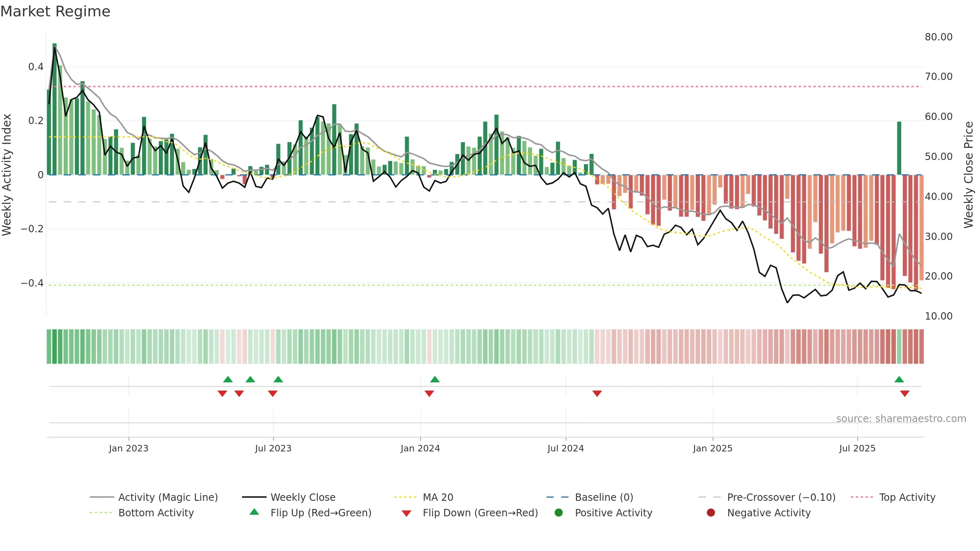
Task: Click the Jul 2025 x-axis label
Action: (x=857, y=448)
